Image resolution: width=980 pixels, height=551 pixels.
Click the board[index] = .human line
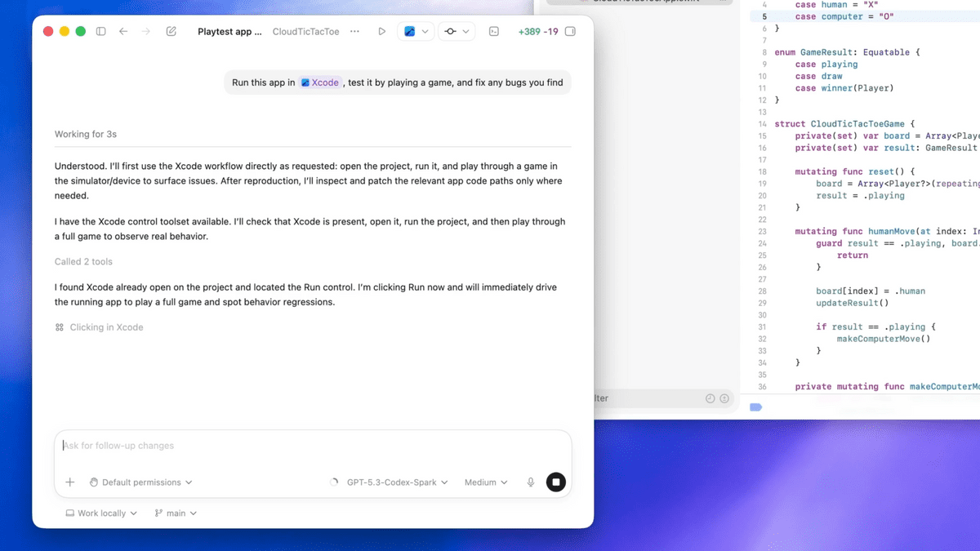(871, 291)
